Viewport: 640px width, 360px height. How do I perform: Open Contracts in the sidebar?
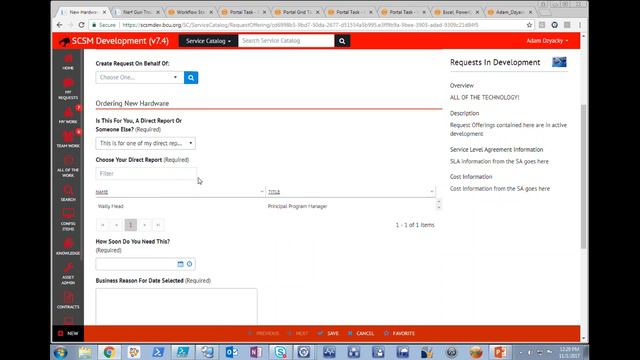(x=68, y=300)
